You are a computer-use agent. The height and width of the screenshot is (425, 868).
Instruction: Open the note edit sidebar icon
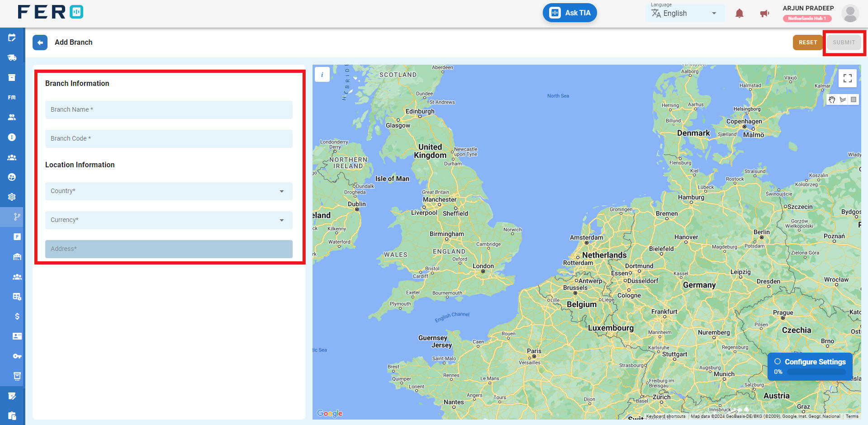(x=12, y=396)
